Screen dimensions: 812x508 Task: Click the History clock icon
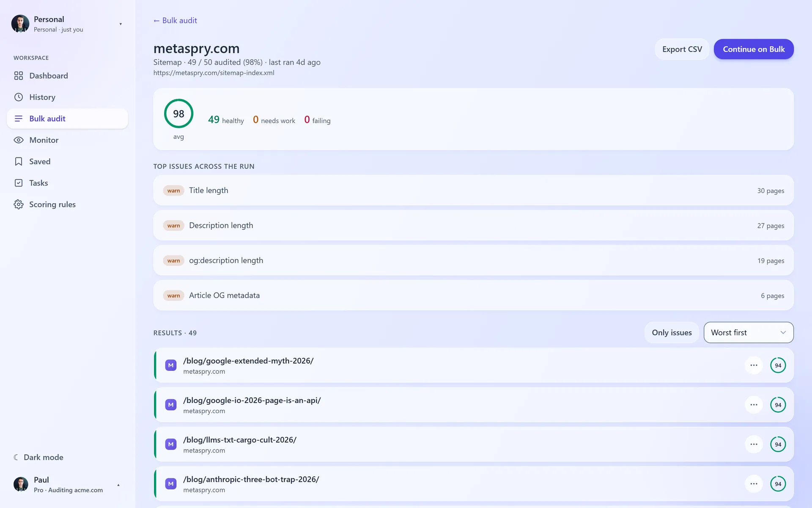tap(19, 97)
